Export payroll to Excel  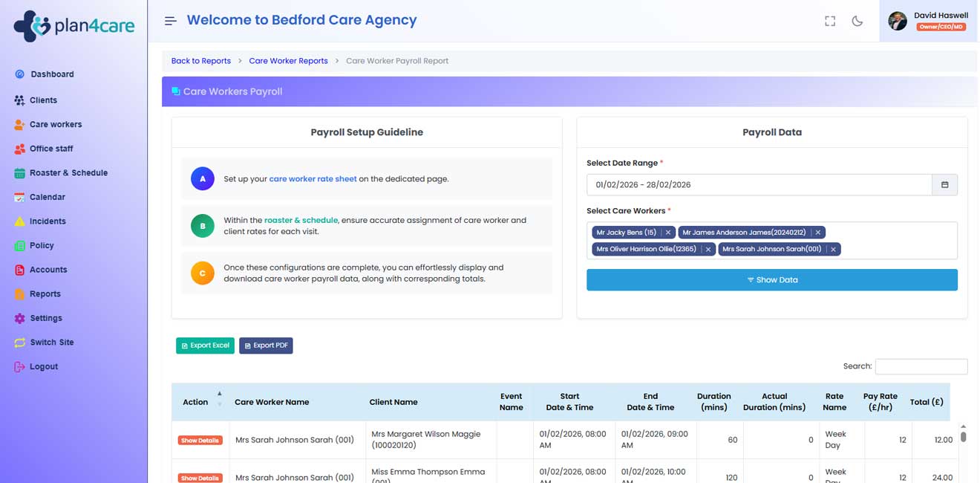pyautogui.click(x=205, y=346)
